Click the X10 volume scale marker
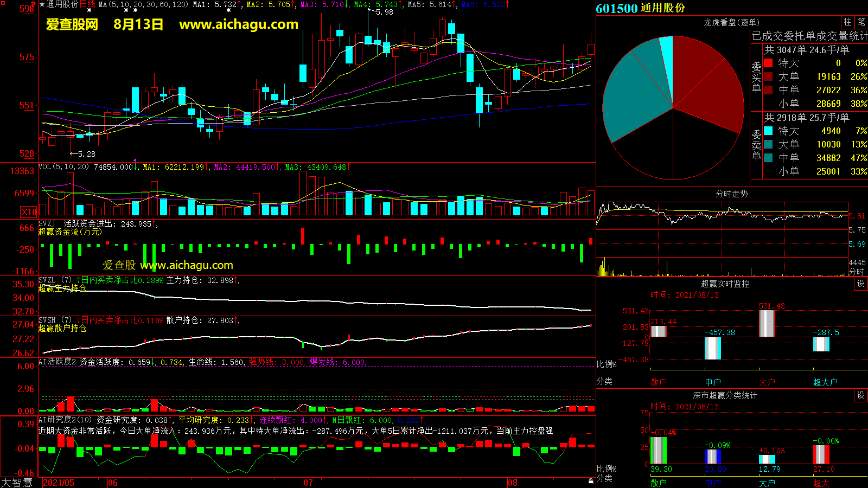This screenshot has height=488, width=868. click(29, 212)
